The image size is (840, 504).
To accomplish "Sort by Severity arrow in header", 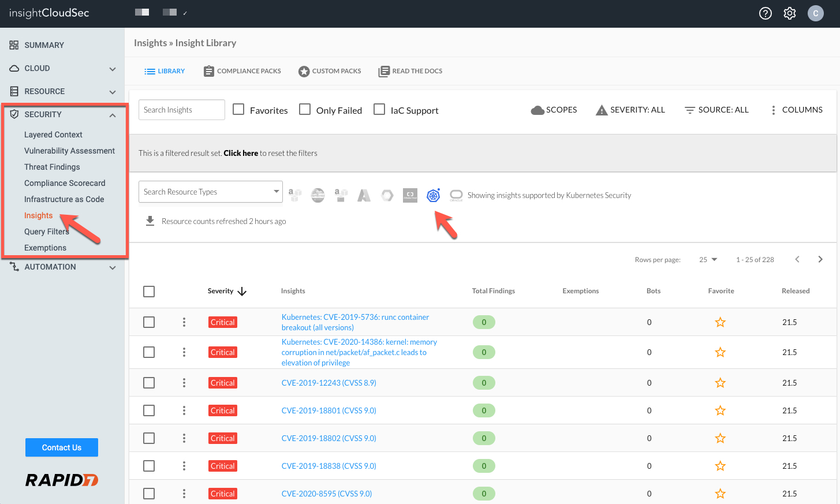I will pyautogui.click(x=242, y=292).
